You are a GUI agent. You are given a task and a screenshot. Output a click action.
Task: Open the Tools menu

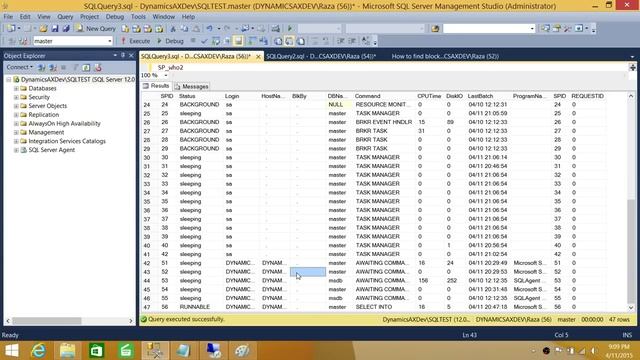(138, 17)
